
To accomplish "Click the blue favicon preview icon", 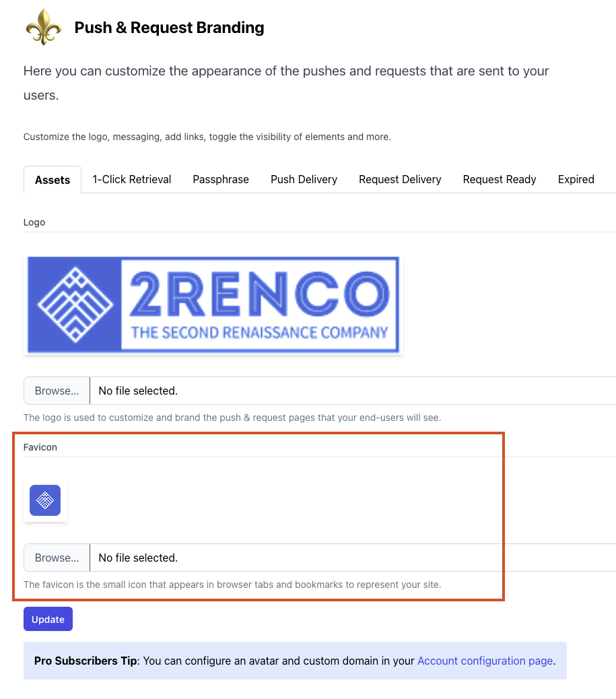I will click(45, 500).
